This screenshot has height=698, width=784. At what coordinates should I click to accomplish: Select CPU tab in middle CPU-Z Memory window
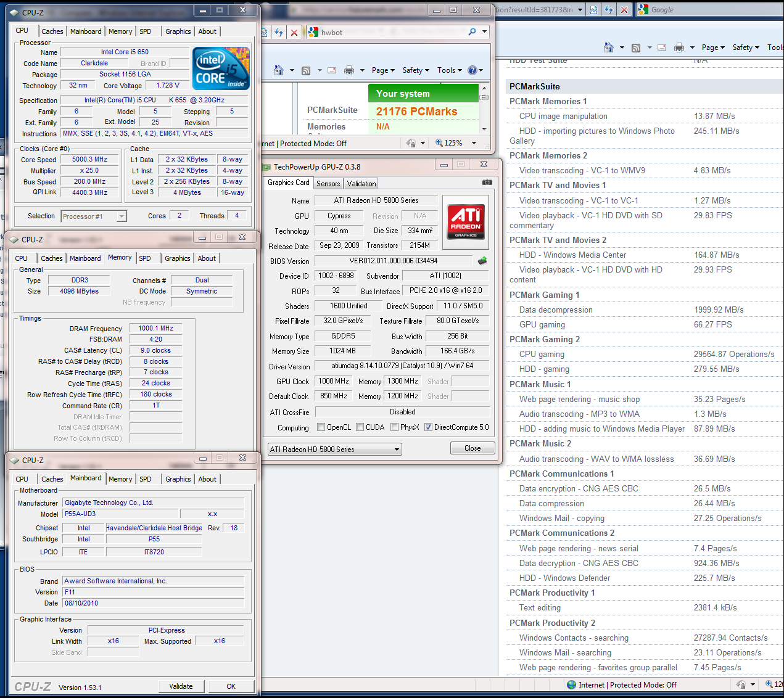[22, 258]
